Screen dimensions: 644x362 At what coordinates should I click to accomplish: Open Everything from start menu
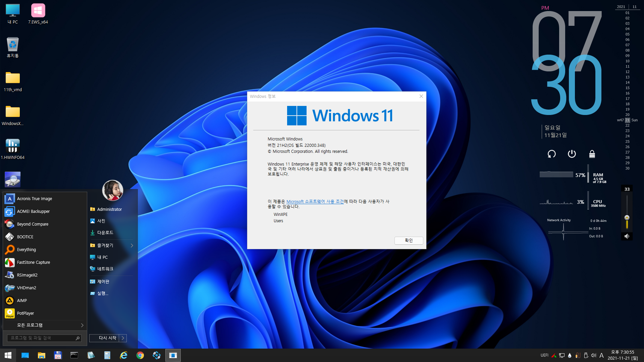coord(45,250)
